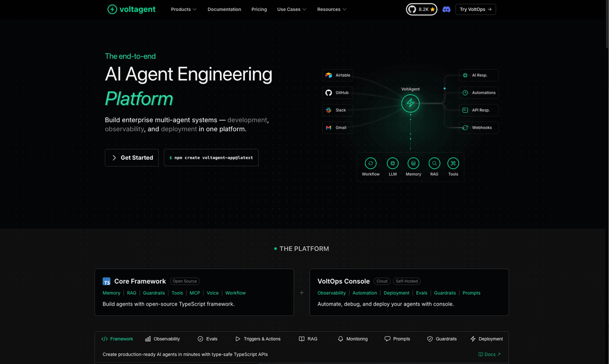This screenshot has width=609, height=364.
Task: Select the Memory icon
Action: pos(413,163)
